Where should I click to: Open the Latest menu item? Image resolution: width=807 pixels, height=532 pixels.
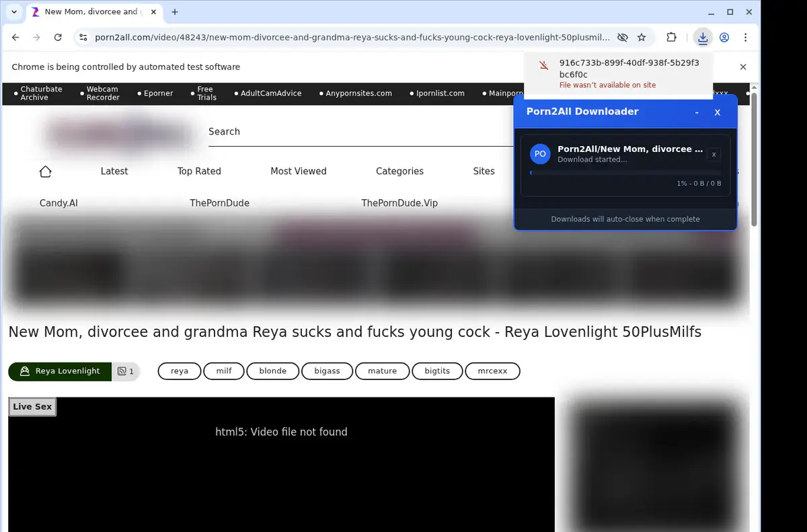point(114,172)
